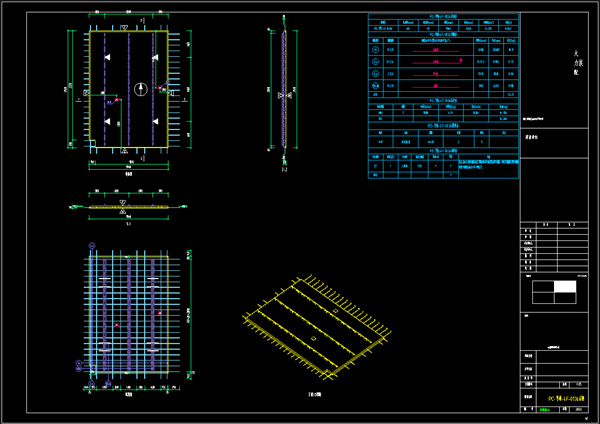This screenshot has height=424, width=600.
Task: Select the thin side elevation view 2-2
Action: (284, 90)
